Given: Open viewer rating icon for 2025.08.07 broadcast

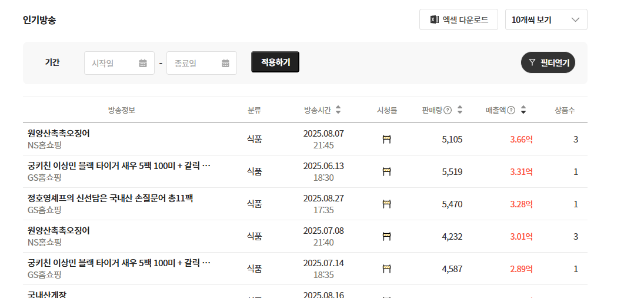Looking at the screenshot, I should [386, 140].
